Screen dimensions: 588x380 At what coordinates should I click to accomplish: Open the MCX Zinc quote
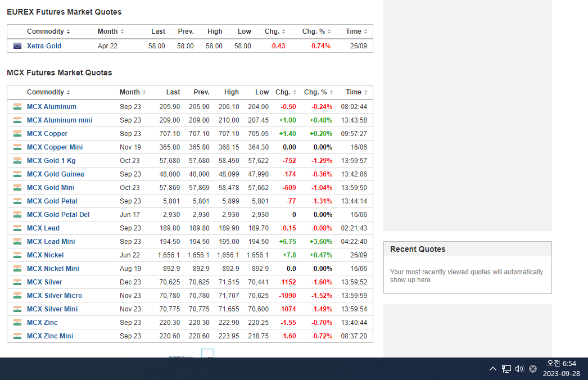click(x=42, y=323)
